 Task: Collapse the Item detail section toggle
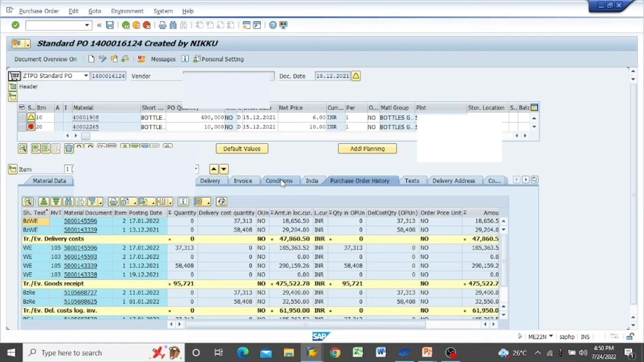(x=13, y=169)
